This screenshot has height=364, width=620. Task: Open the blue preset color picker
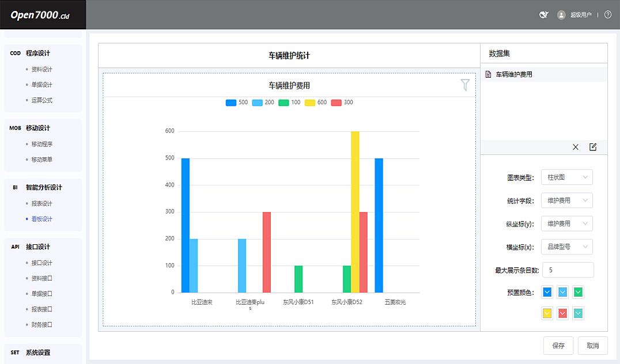tap(547, 292)
